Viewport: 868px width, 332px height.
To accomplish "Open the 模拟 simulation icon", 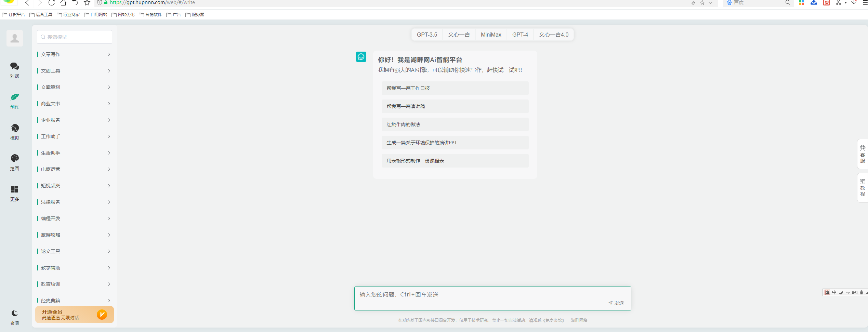I will 14,129.
